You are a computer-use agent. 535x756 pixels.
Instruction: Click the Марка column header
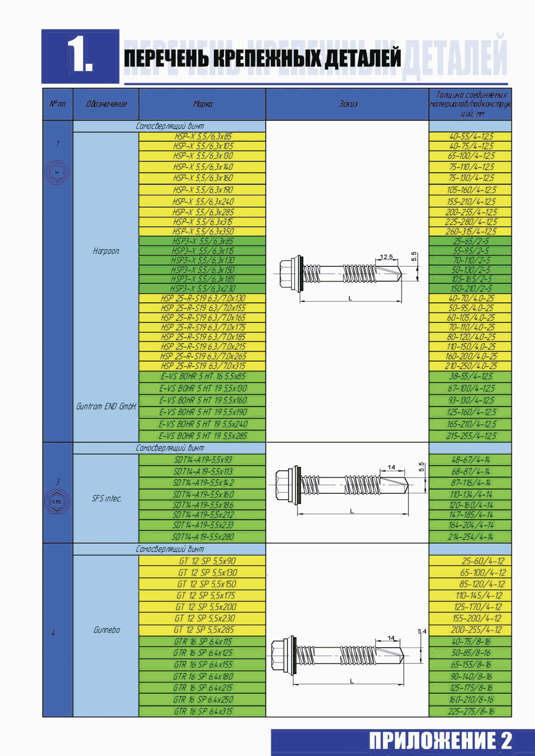tap(202, 104)
